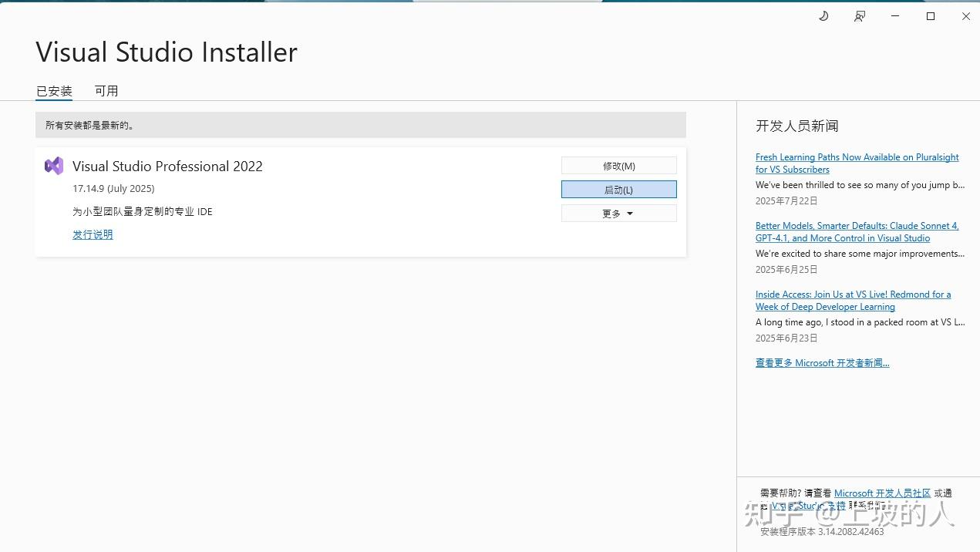The image size is (980, 552).
Task: Read the Claude Sonnet 4 news article
Action: pyautogui.click(x=857, y=231)
